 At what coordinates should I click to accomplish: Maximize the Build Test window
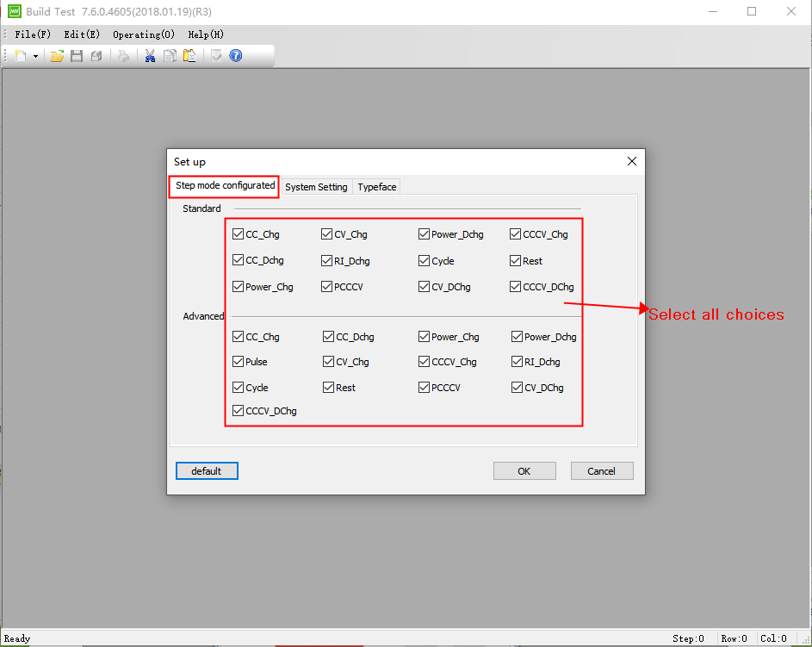pos(752,11)
